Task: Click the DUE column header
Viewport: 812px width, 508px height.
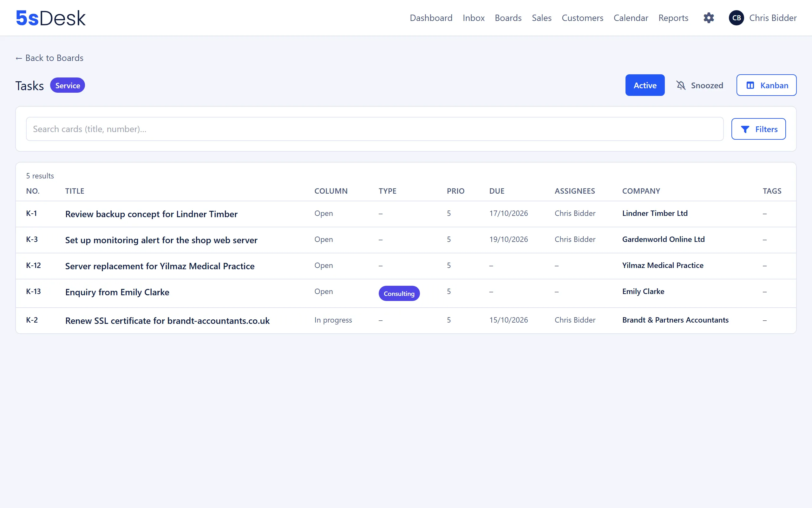Action: [497, 191]
